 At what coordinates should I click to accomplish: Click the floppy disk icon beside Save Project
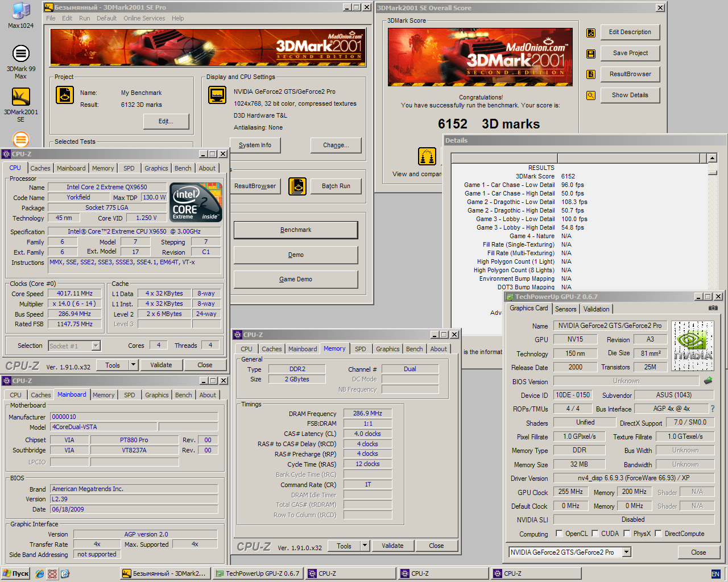point(591,54)
